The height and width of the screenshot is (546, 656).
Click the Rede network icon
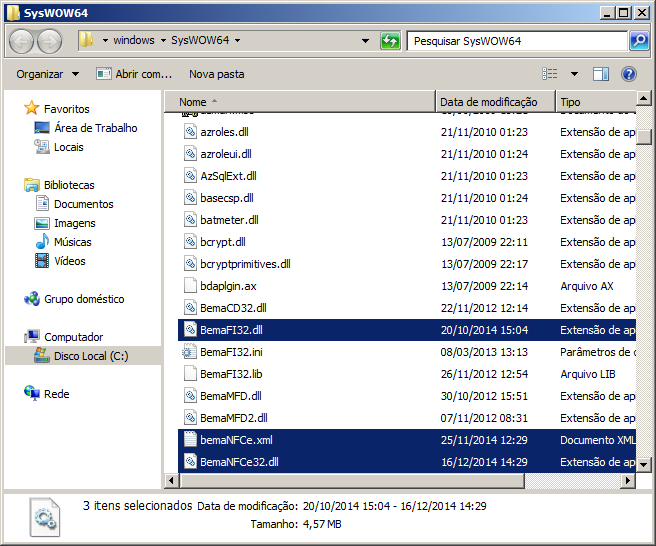coord(32,393)
